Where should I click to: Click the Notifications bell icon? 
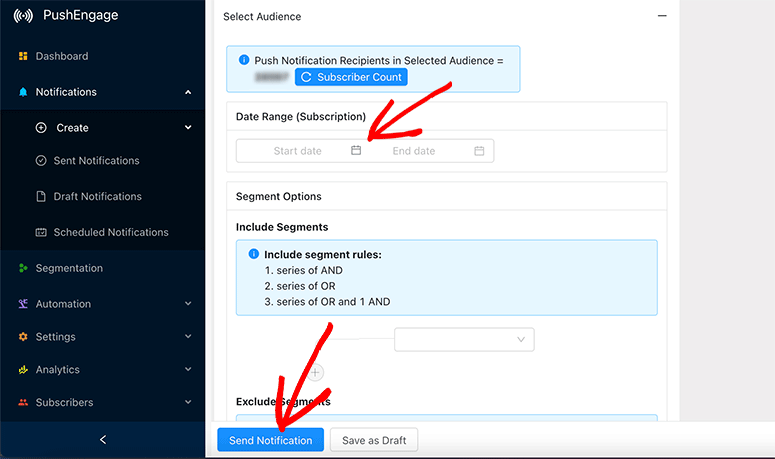coord(23,92)
